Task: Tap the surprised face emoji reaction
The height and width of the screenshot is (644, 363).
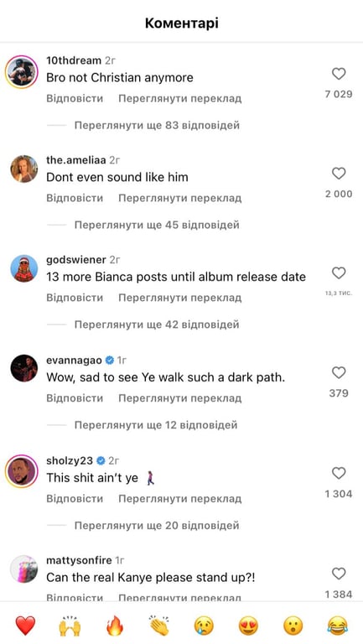Action: point(293,626)
